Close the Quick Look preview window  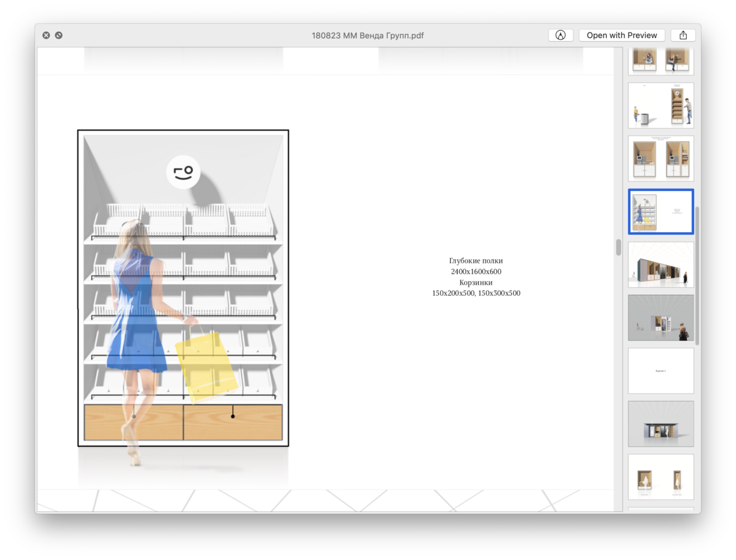point(46,36)
